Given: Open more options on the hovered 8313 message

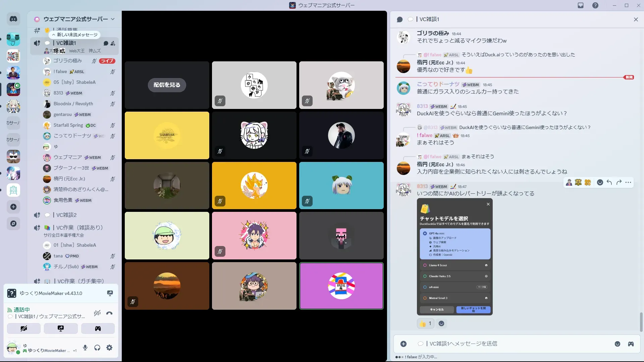Looking at the screenshot, I should 628,182.
